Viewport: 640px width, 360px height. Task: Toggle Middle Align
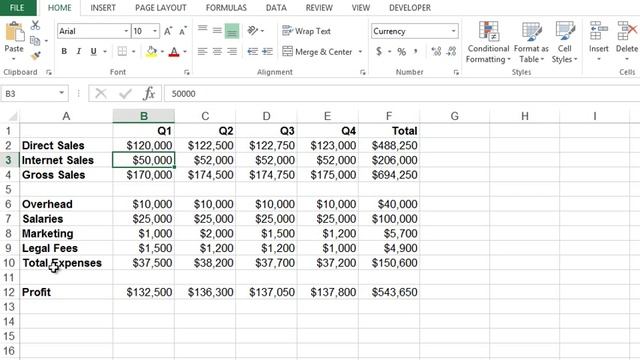tap(217, 30)
